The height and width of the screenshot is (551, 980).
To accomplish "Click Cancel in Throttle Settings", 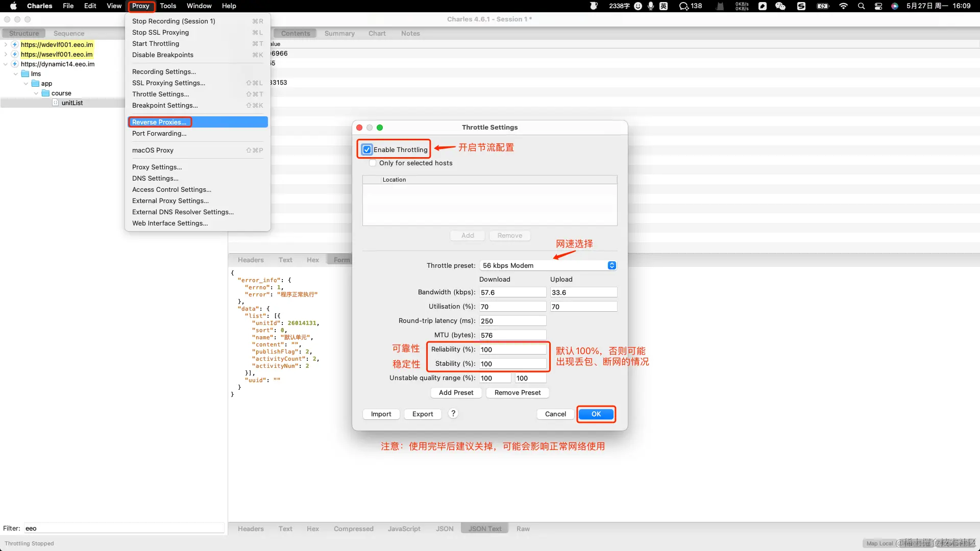I will pos(555,414).
